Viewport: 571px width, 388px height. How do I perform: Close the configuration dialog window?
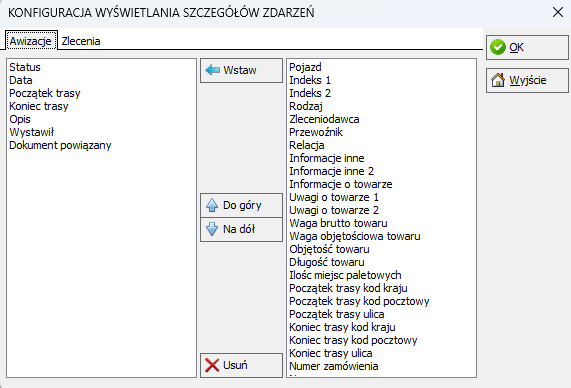[558, 12]
